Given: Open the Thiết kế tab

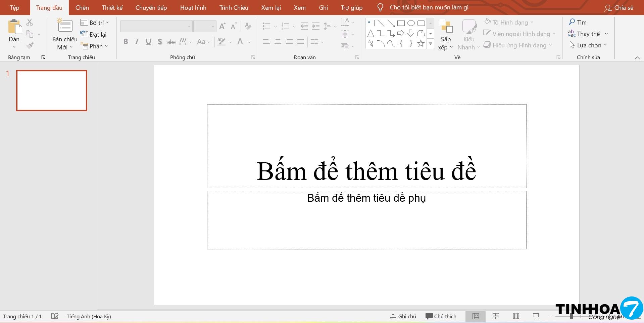Looking at the screenshot, I should [112, 7].
